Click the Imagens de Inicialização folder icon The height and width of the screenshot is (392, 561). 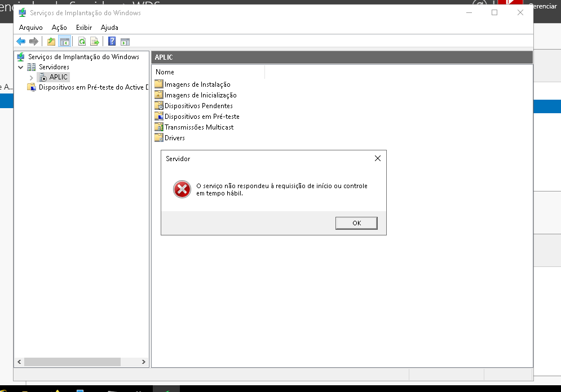tap(159, 95)
